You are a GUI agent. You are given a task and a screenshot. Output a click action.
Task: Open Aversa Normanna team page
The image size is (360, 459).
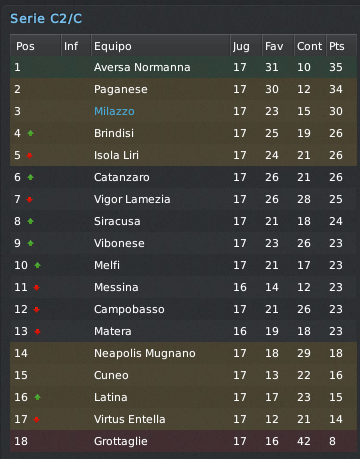click(x=142, y=67)
